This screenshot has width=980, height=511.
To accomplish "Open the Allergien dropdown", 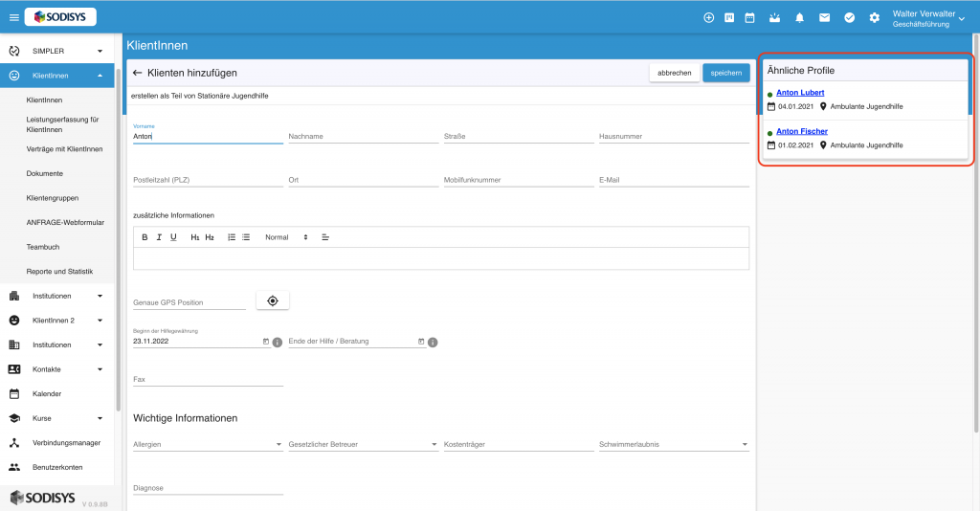I will [208, 444].
